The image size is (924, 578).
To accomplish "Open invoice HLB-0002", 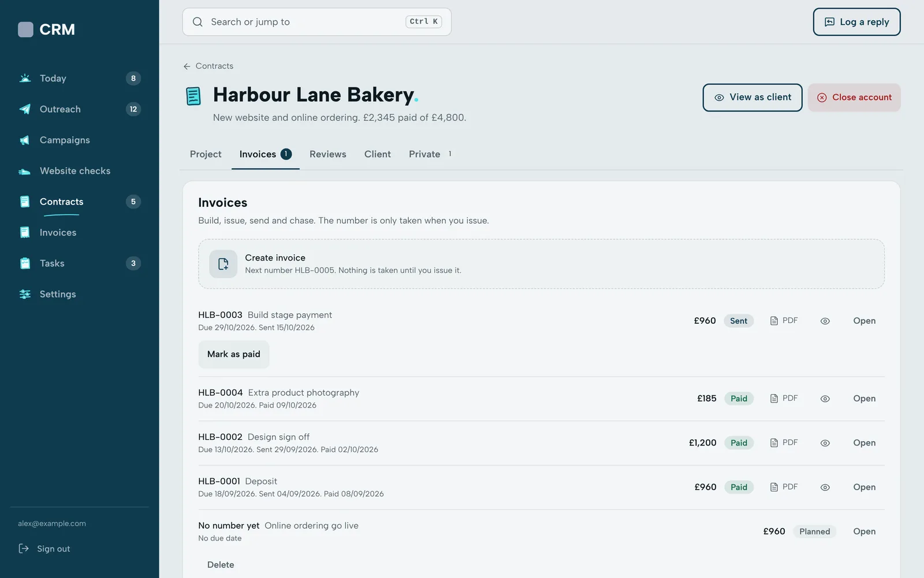I will 865,443.
